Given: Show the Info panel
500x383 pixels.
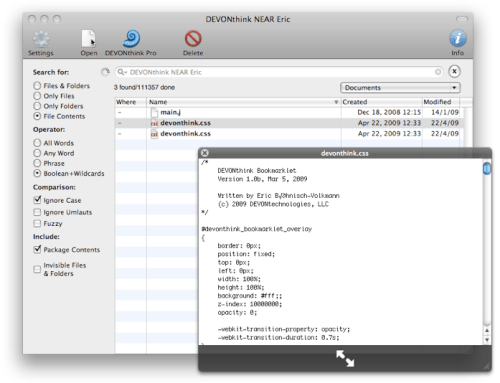Looking at the screenshot, I should [x=458, y=38].
